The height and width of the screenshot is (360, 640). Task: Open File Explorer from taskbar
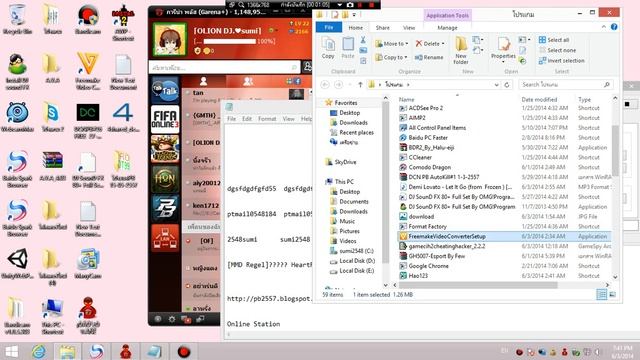pyautogui.click(x=67, y=351)
